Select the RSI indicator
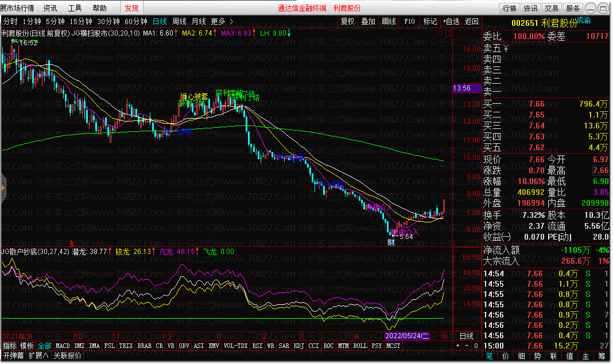 point(257,346)
